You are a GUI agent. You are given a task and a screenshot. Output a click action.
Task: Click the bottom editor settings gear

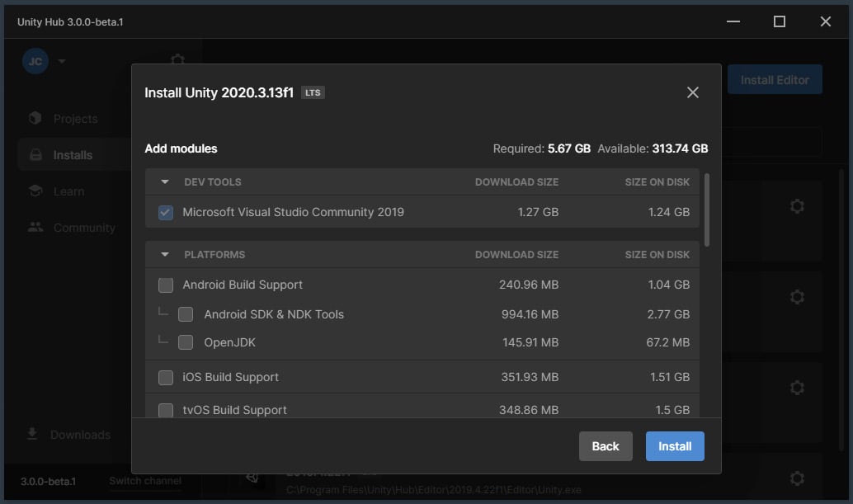pyautogui.click(x=797, y=478)
